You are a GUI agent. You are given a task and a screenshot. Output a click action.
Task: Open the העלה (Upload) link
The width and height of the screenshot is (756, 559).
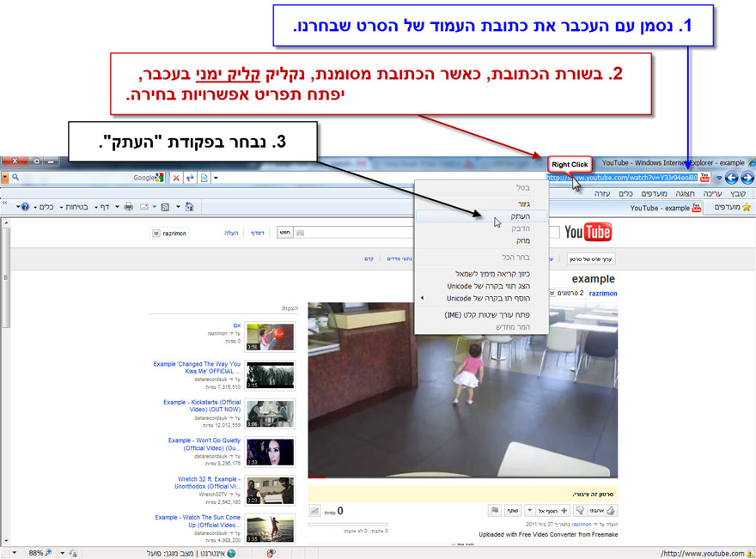(231, 233)
